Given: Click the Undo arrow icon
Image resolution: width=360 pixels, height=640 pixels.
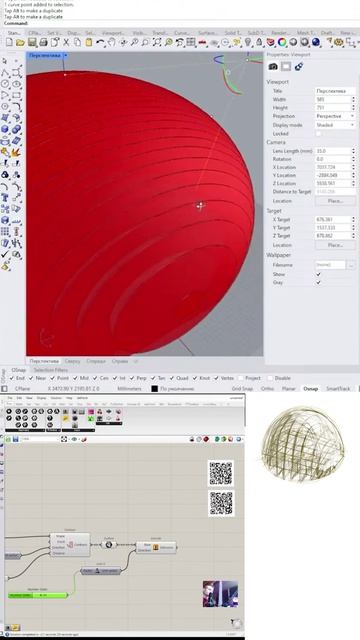Looking at the screenshot, I should click(100, 42).
